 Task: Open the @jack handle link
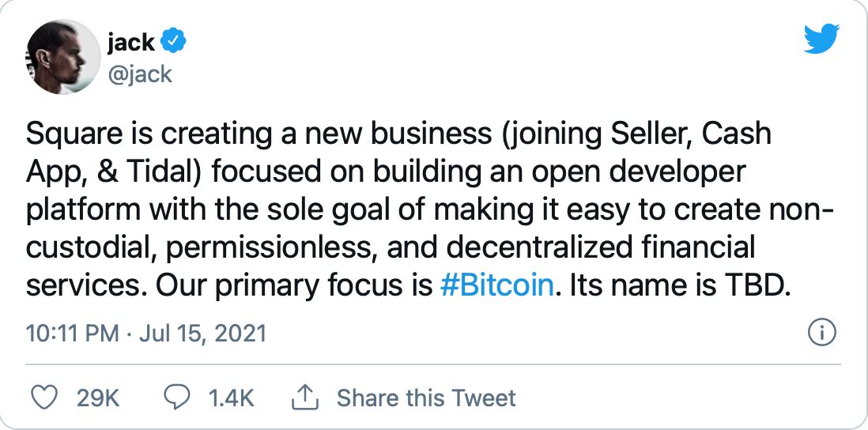pos(138,74)
